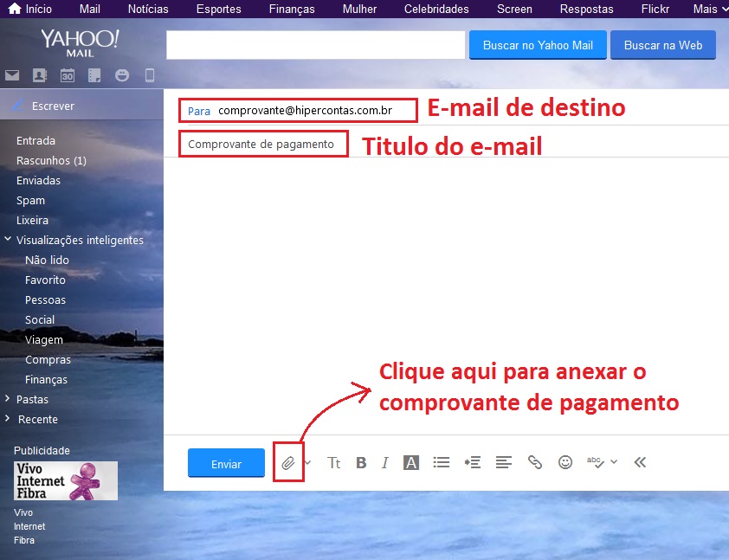Open the Enviadas folder

39,180
